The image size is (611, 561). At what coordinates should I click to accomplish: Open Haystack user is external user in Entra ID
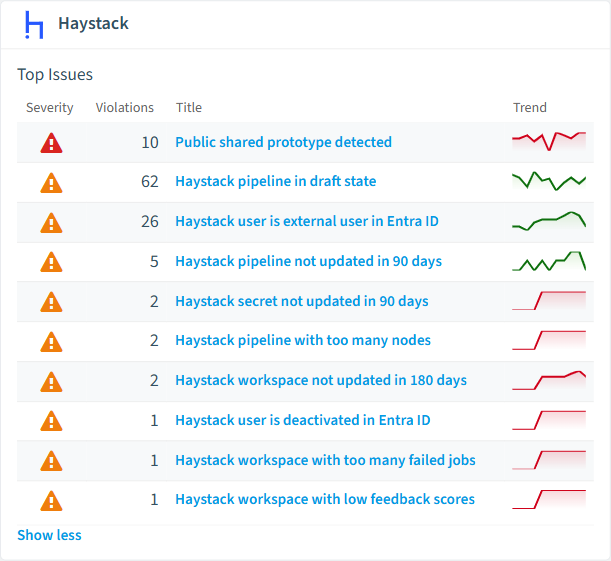click(x=307, y=221)
